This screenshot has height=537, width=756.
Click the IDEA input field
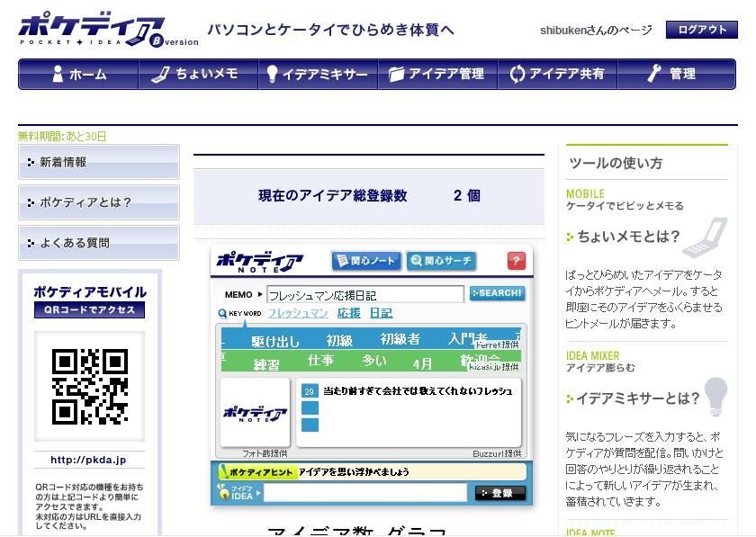click(x=365, y=493)
